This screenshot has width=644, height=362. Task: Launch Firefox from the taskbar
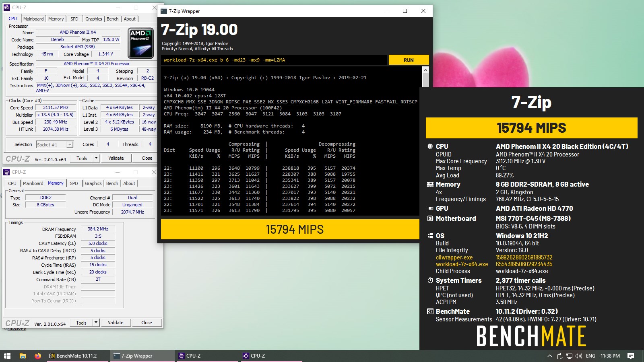coord(38,356)
